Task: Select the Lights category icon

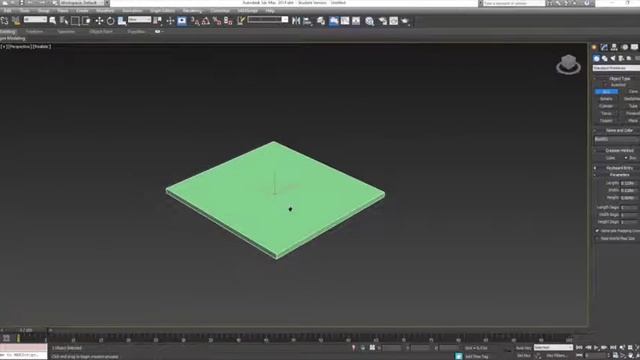Action: tap(613, 58)
